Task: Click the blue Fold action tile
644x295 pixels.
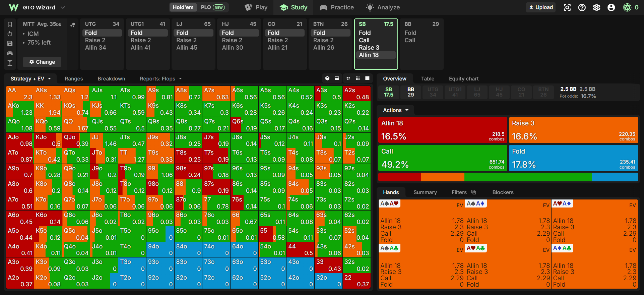Action: tap(574, 158)
